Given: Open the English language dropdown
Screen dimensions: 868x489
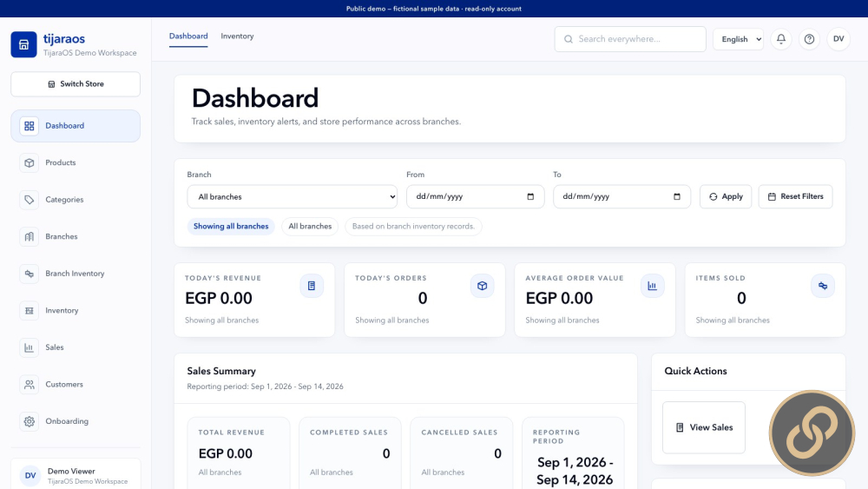Looking at the screenshot, I should point(739,39).
